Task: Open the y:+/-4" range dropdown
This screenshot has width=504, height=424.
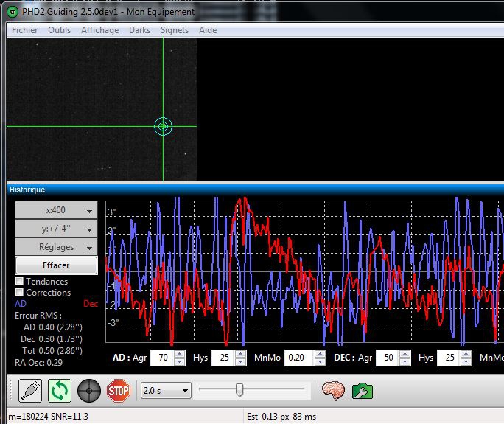Action: (56, 229)
